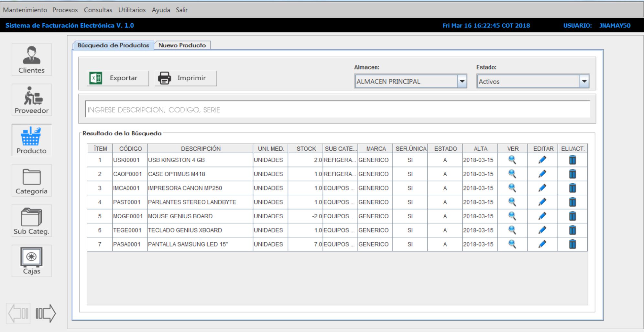Switch to the Nuevo Producto tab

click(x=182, y=45)
